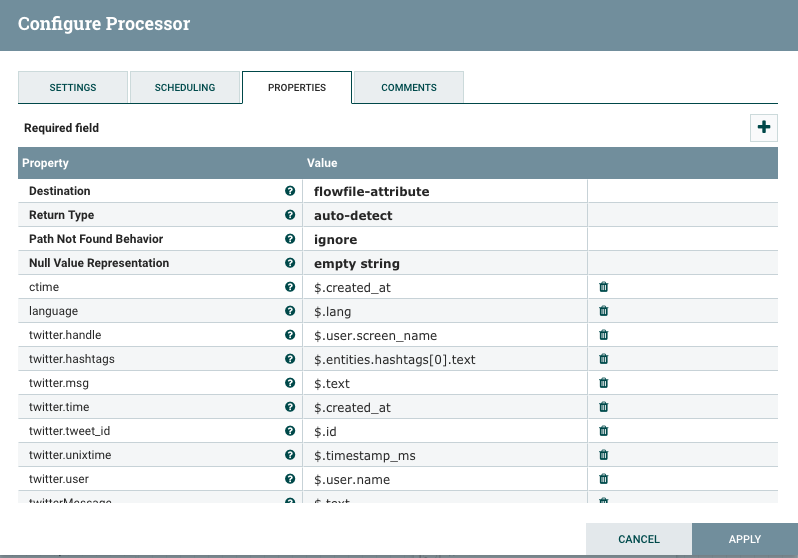Show help for Return Type property
Image resolution: width=798 pixels, height=558 pixels.
pos(290,215)
